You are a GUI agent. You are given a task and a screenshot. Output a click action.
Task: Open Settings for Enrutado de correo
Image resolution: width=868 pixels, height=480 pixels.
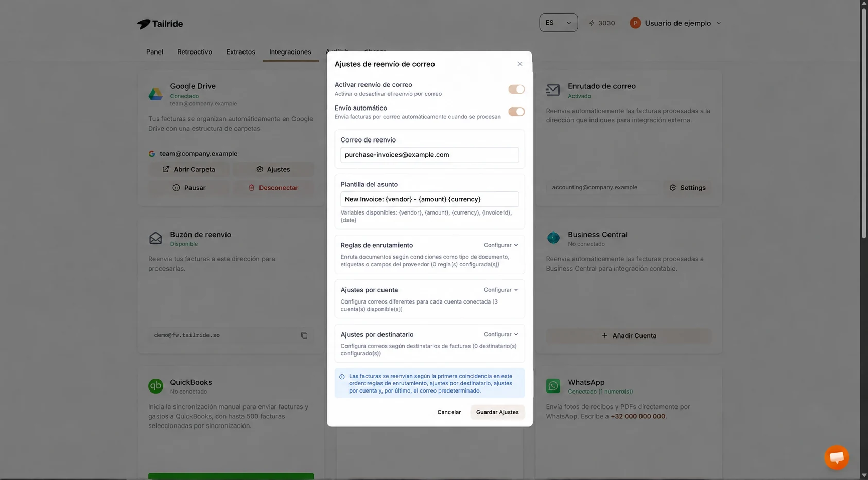pyautogui.click(x=687, y=188)
